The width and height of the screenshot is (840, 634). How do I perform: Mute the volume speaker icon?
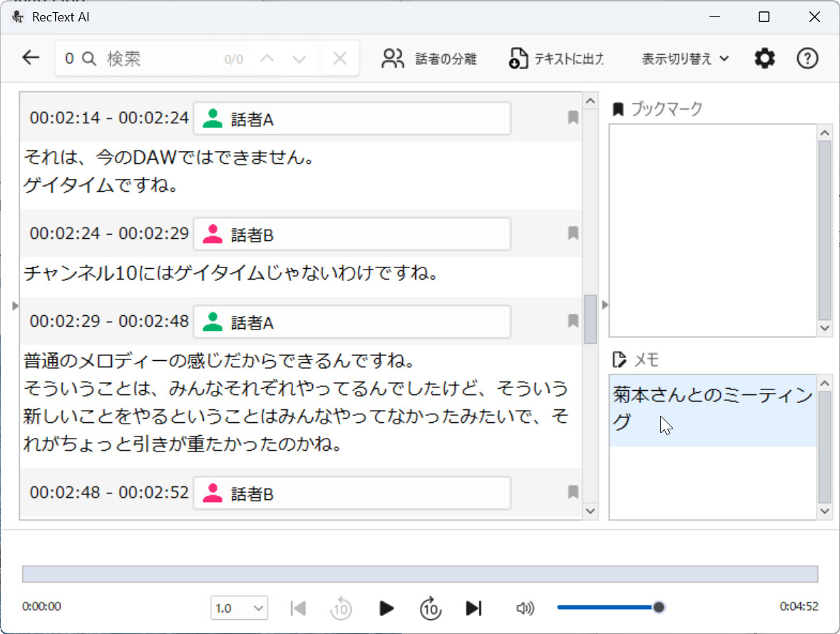pyautogui.click(x=525, y=608)
